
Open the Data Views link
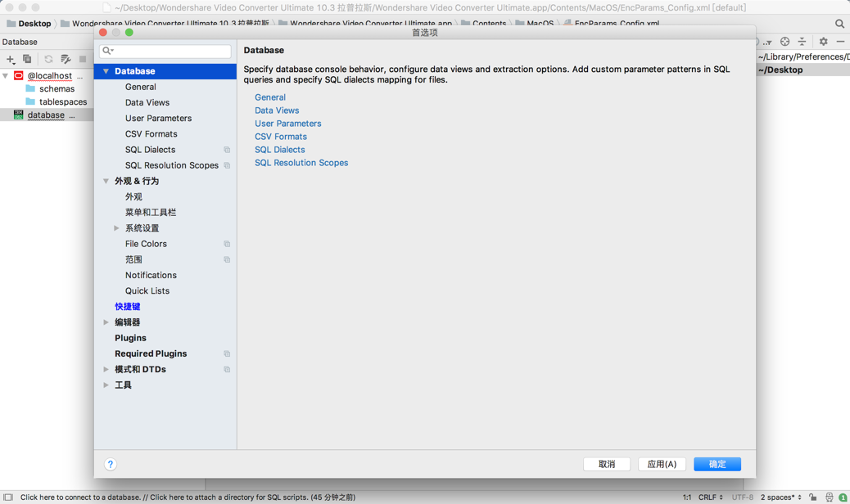[277, 110]
